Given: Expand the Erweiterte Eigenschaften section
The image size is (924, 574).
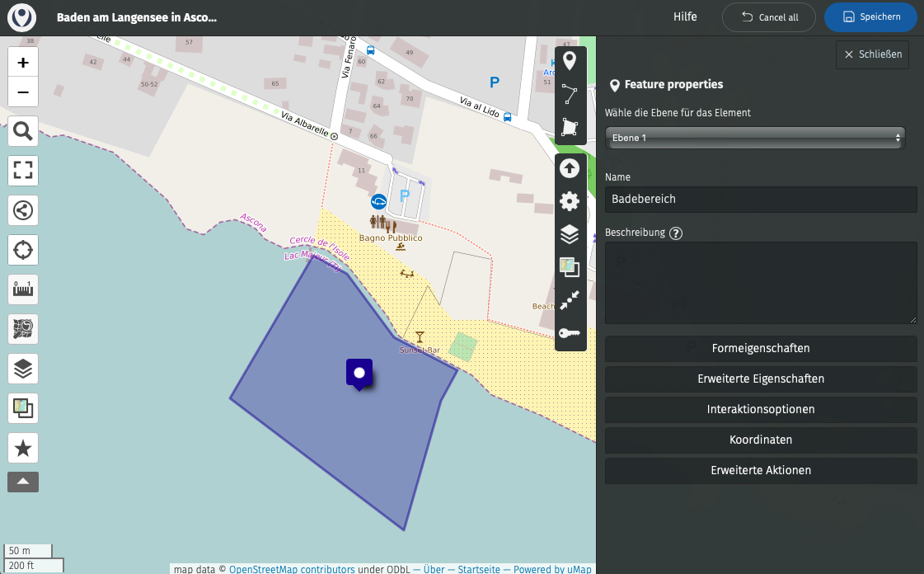Looking at the screenshot, I should 760,379.
